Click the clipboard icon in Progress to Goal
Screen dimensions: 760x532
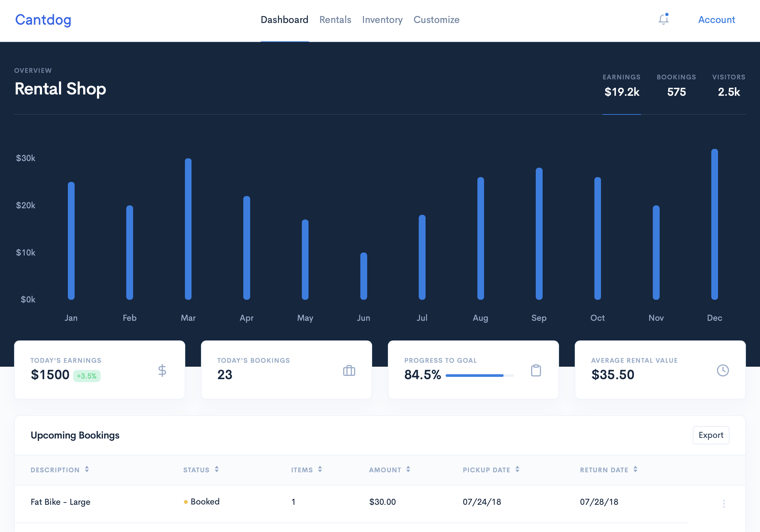[x=536, y=370]
